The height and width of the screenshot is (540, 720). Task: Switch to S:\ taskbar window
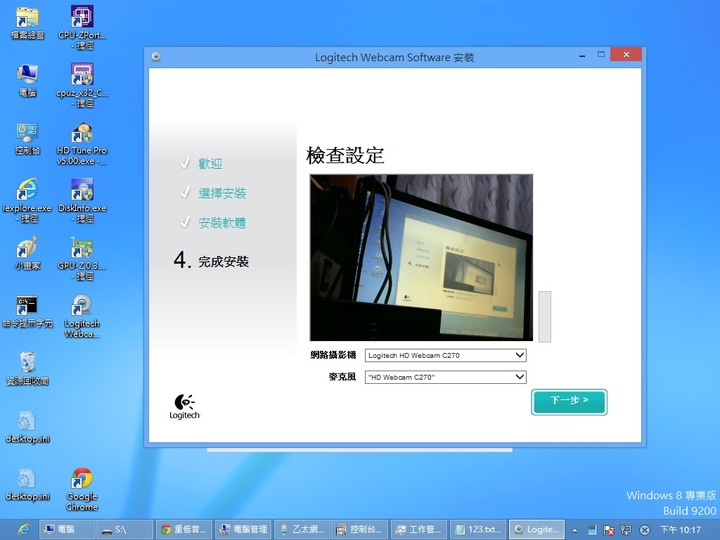pyautogui.click(x=124, y=529)
